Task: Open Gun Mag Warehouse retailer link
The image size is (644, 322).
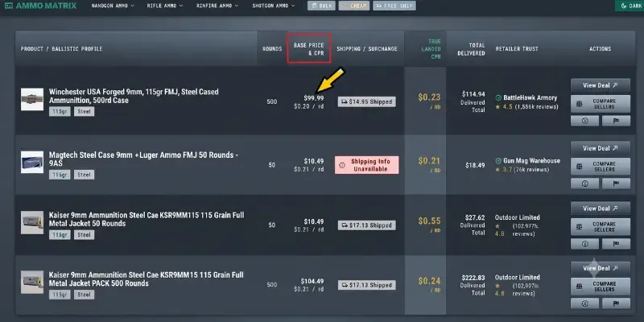Action: (531, 160)
